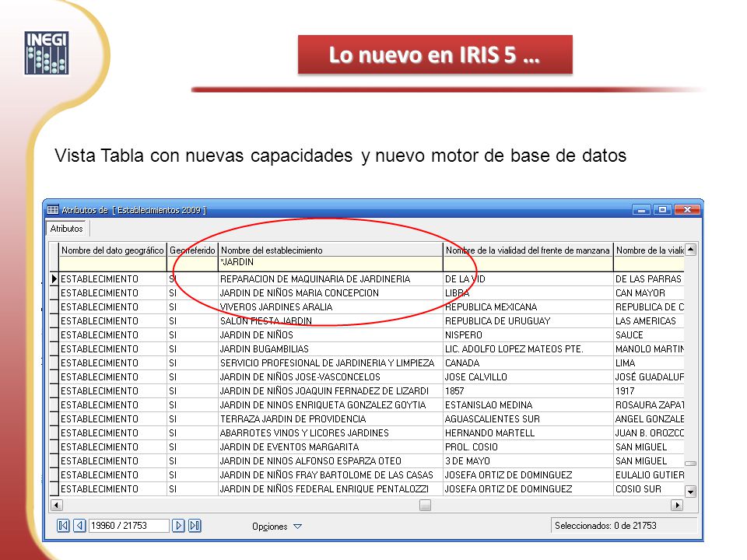Click the CANADA street cell

528,363
